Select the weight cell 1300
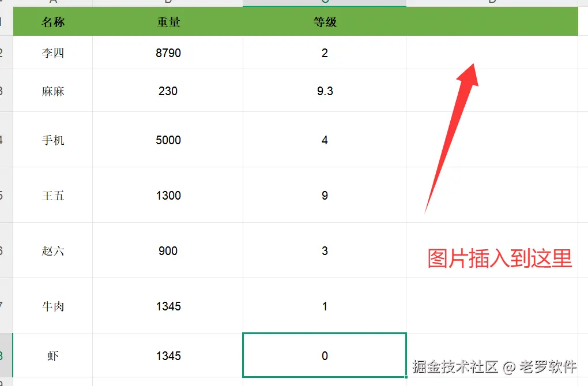The width and height of the screenshot is (588, 386). [168, 195]
